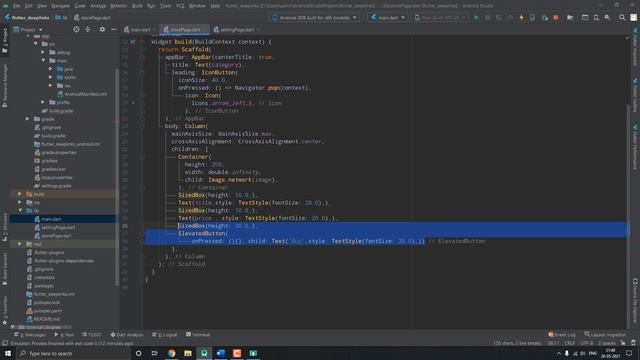Viewport: 640px width, 360px height.
Task: Expand the debug folder under src
Action: [43, 52]
